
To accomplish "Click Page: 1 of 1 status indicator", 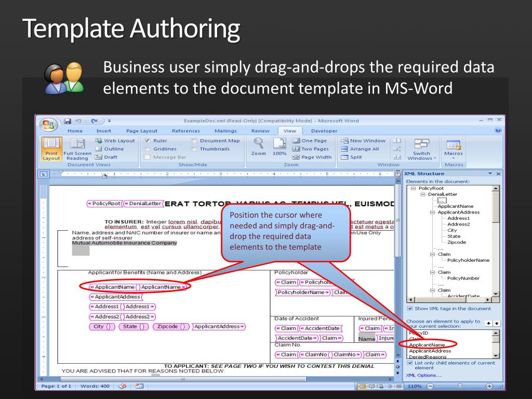I will tap(56, 386).
